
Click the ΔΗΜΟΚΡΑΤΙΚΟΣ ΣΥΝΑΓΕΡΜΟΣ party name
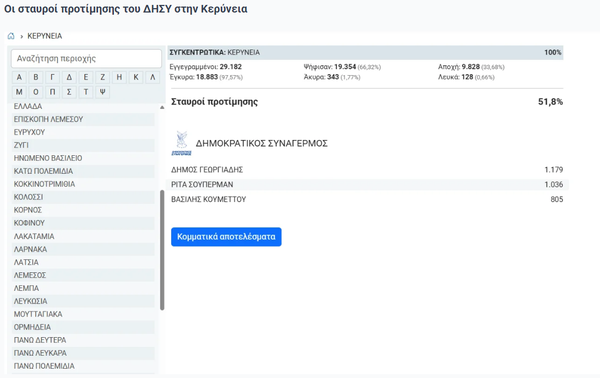pyautogui.click(x=262, y=143)
